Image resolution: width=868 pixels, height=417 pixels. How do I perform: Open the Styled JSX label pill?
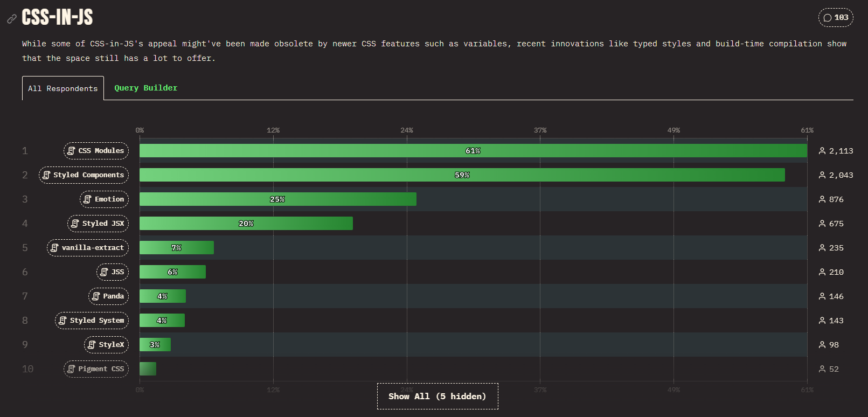(98, 224)
